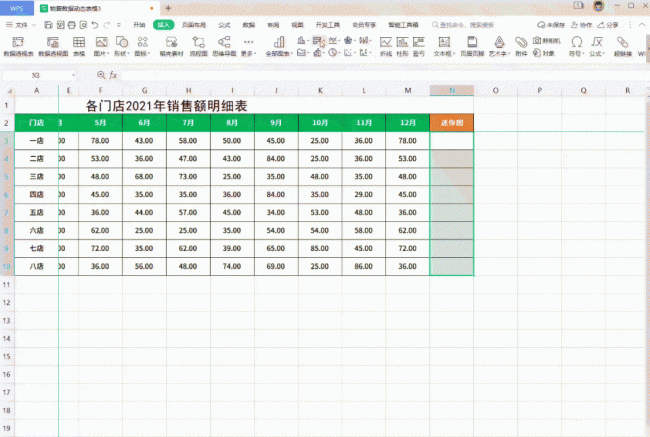The image size is (650, 437).
Task: Click the fx insert function icon
Action: 113,75
